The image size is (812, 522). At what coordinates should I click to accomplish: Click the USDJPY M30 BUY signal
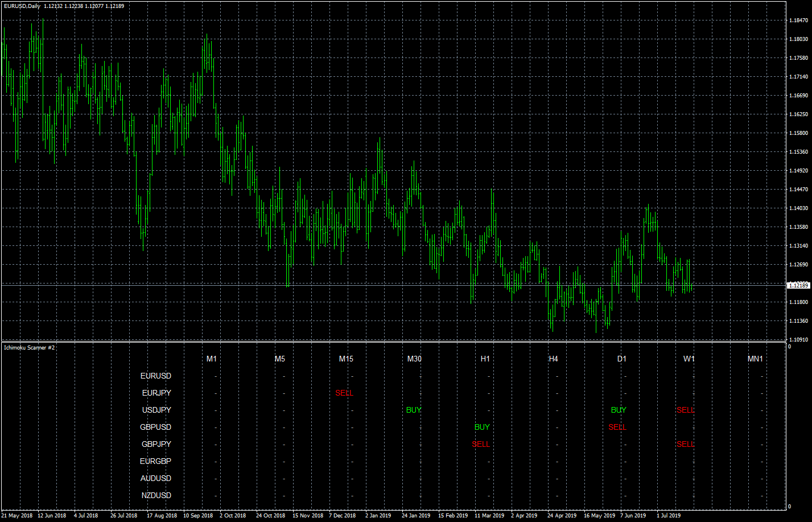coord(414,410)
